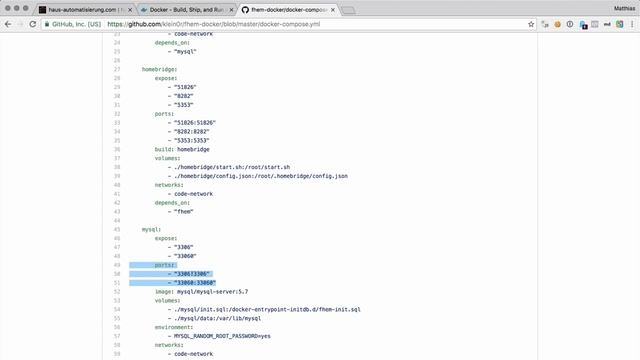Click line number 36
Screen dimensions: 640x360
pos(117,149)
